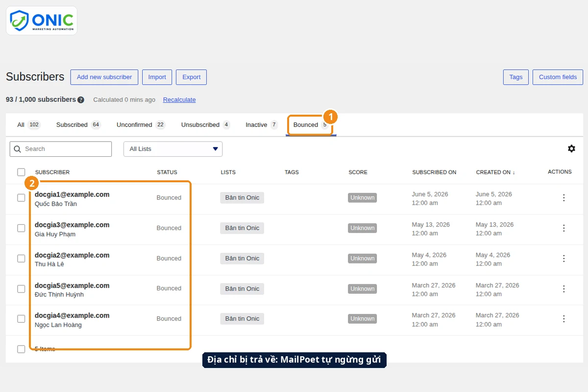
Task: Click the Subscribed On column header
Action: (434, 172)
